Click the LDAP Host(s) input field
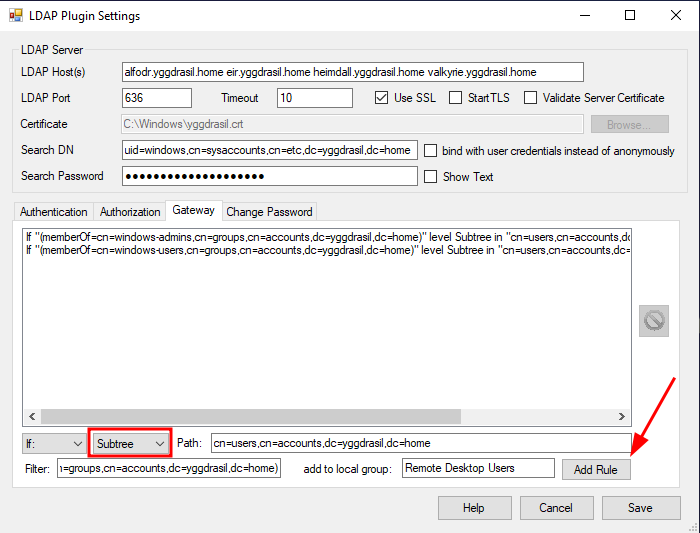This screenshot has width=700, height=533. pos(353,72)
